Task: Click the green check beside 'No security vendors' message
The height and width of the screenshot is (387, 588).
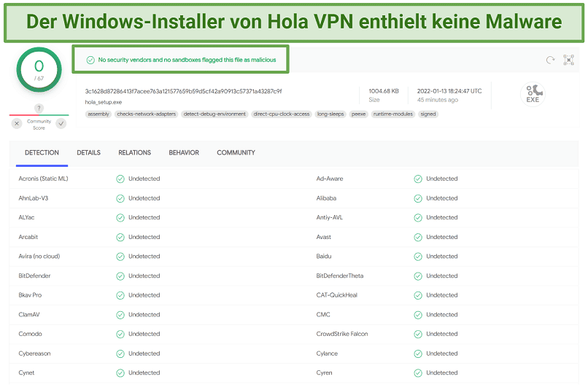Action: (90, 60)
